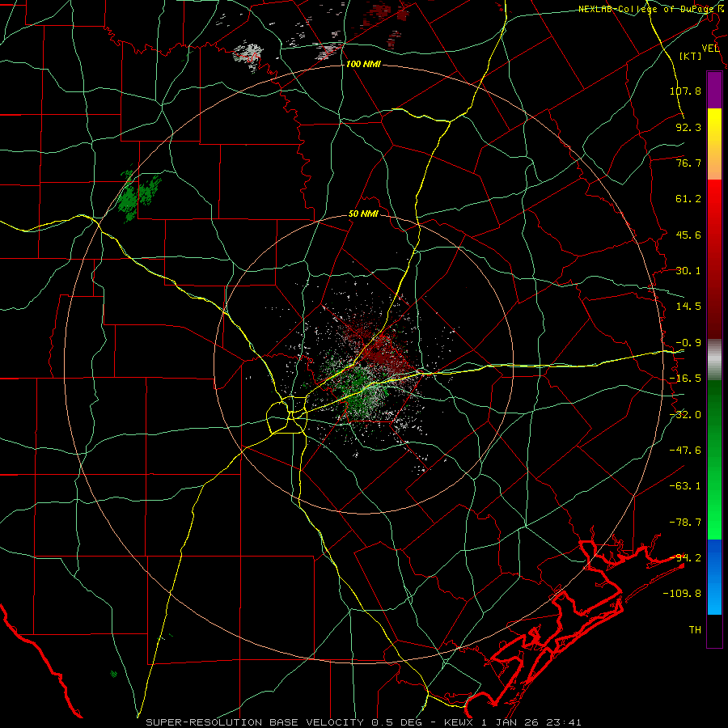
Task: Click the 100 NMI range ring label
Action: click(x=363, y=64)
